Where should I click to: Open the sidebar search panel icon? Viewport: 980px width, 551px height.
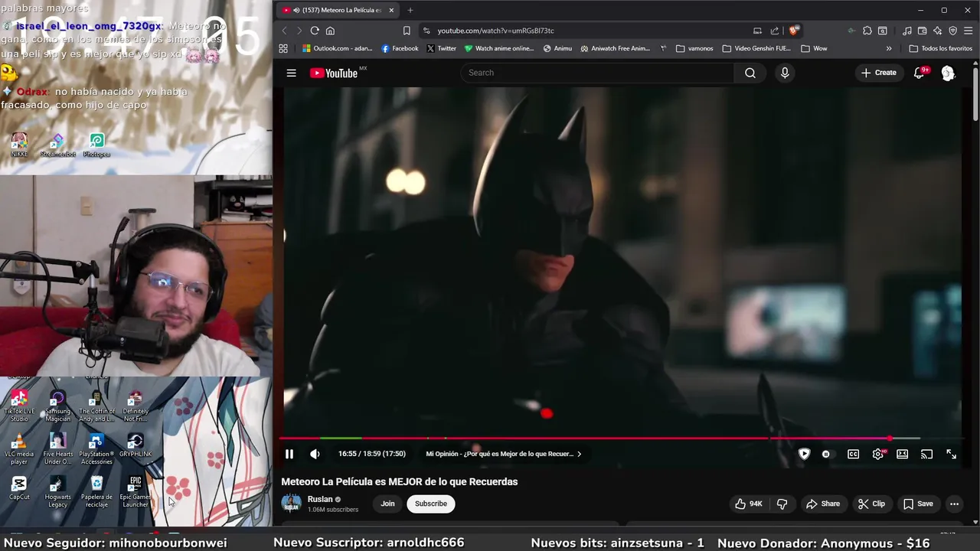(882, 31)
